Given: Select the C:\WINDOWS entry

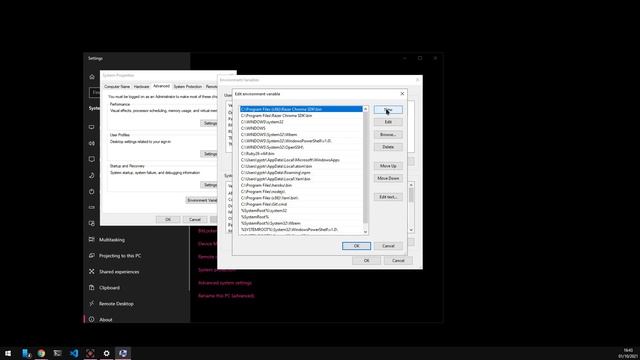Looking at the screenshot, I should 301,128.
